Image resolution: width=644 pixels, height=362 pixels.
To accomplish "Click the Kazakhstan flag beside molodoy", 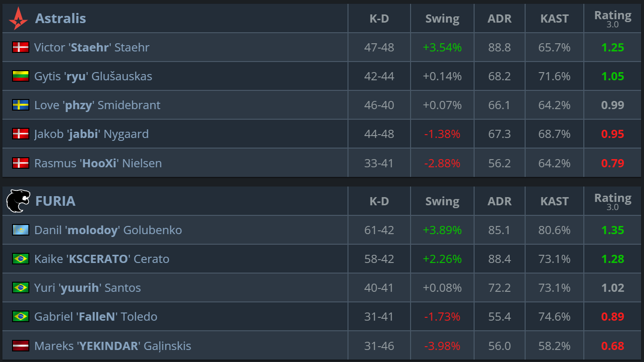I will click(x=21, y=230).
